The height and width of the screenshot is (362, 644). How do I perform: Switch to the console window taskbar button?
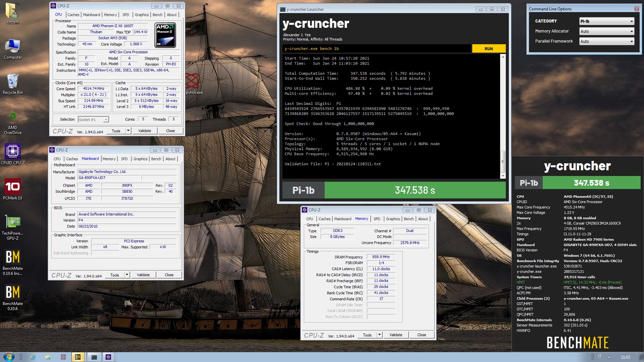click(94, 357)
